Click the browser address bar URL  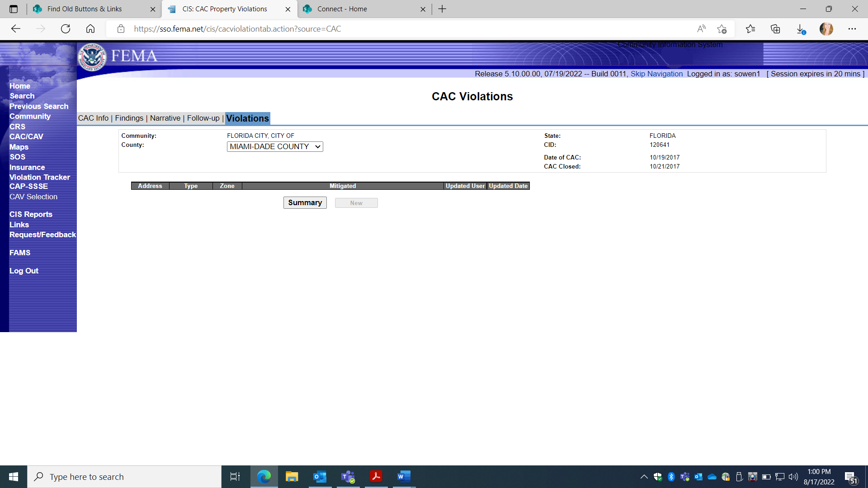click(237, 29)
